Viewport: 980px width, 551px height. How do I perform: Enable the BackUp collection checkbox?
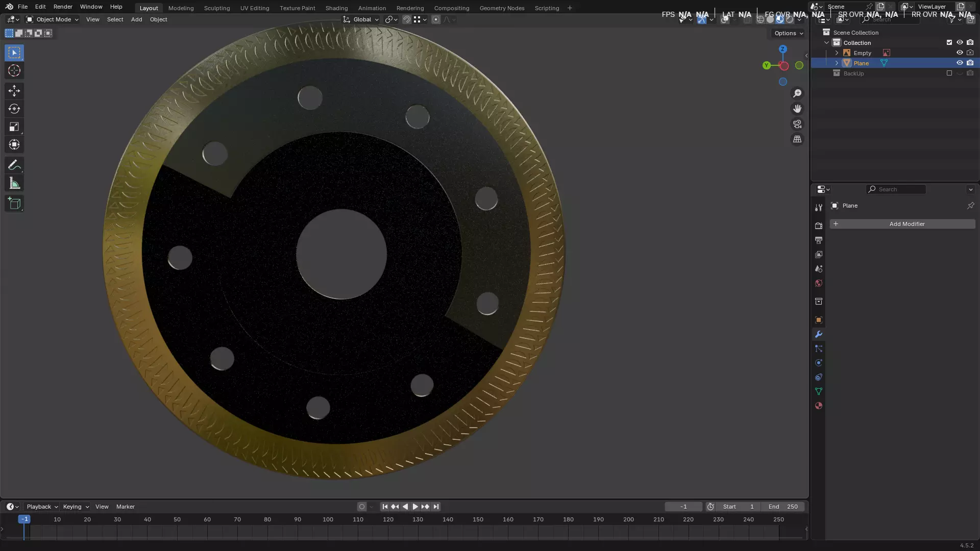(x=949, y=73)
